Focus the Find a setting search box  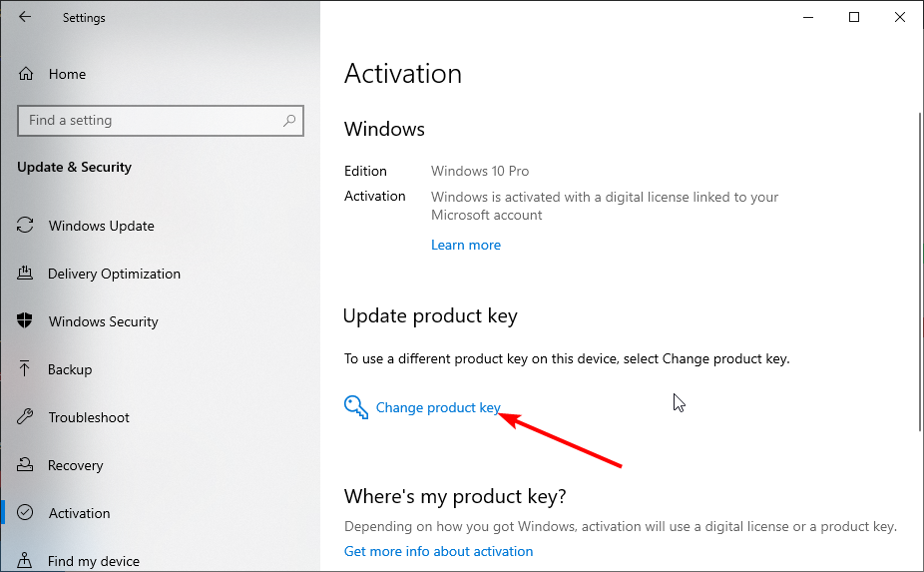click(x=150, y=121)
